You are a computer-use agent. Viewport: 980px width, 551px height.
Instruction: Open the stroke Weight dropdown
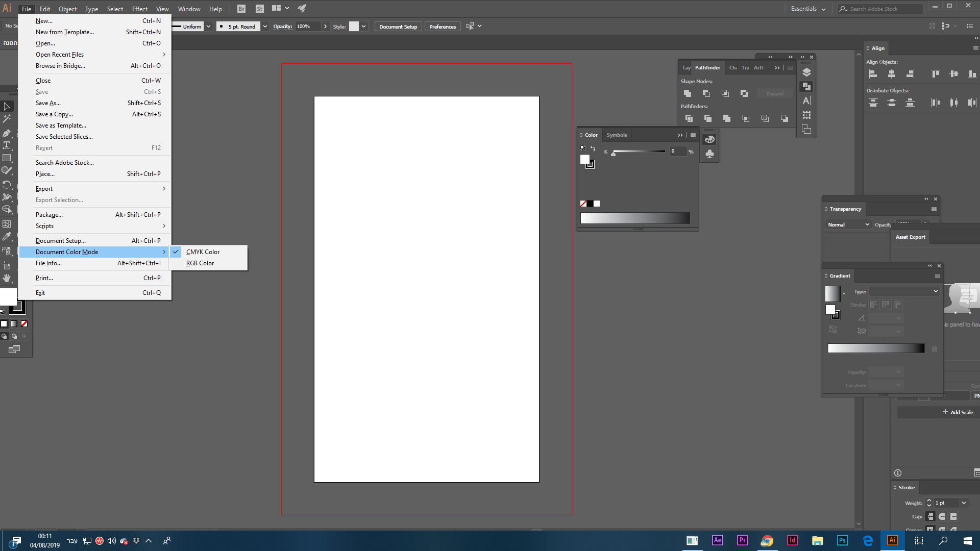click(964, 503)
